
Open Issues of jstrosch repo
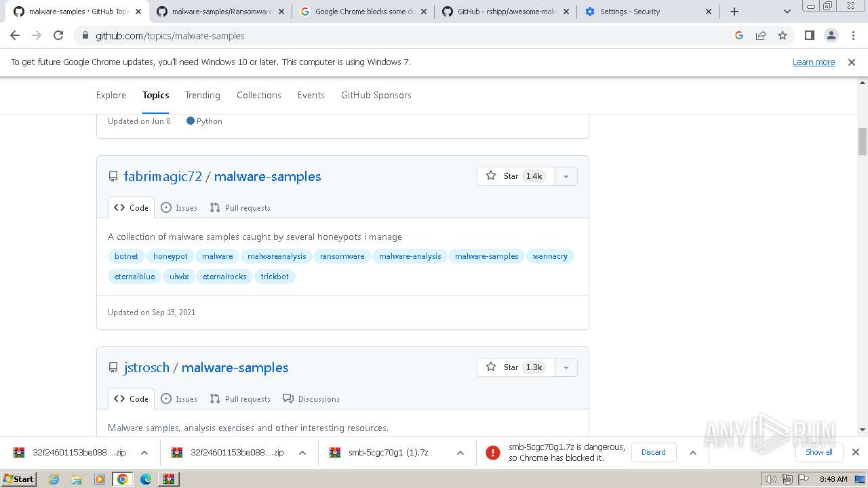click(x=179, y=399)
